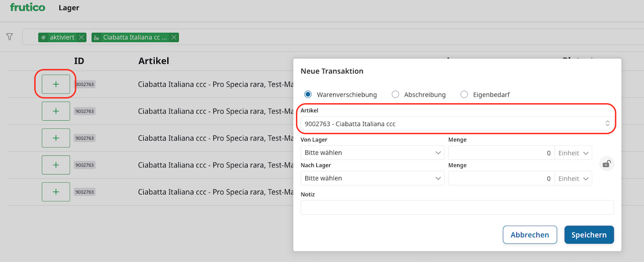Viewport: 644px width, 262px height.
Task: Select the Warenverschiebung radio option
Action: tap(308, 95)
